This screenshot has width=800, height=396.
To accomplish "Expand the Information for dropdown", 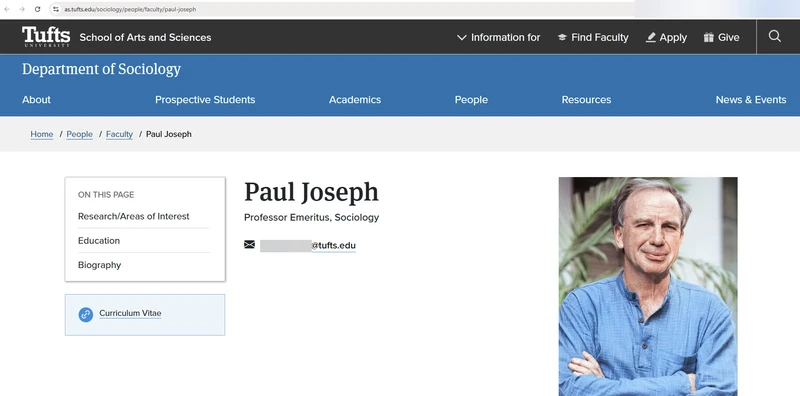I will [498, 37].
